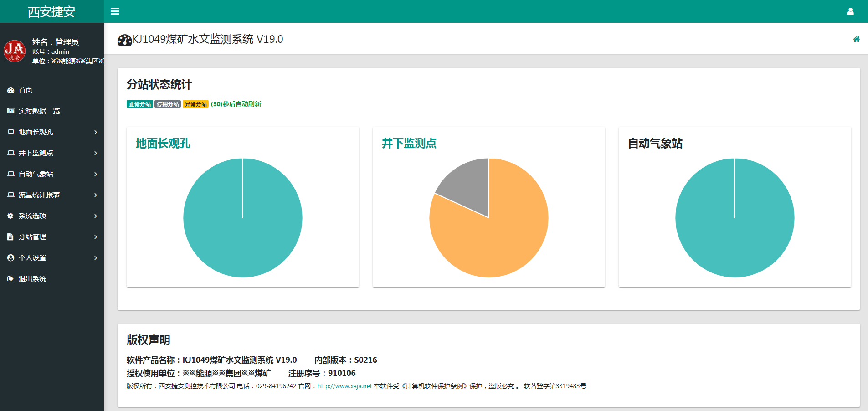Screen dimensions: 868x411
Task: Expand the 分站管理 menu chevron
Action: [96, 237]
